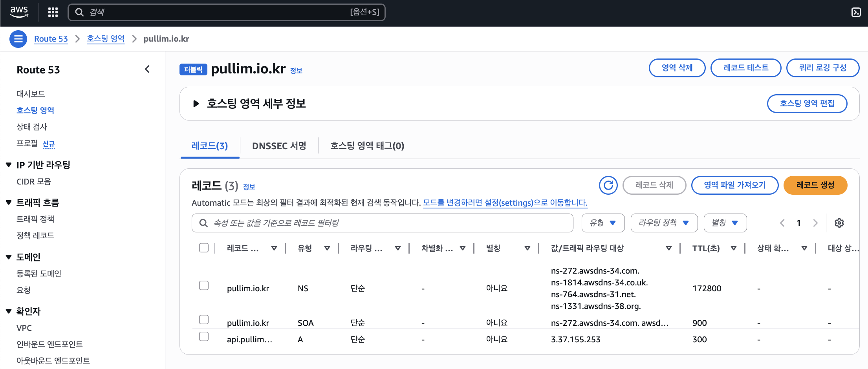Screen dimensions: 868x369
Task: Go to next records page
Action: tap(815, 223)
